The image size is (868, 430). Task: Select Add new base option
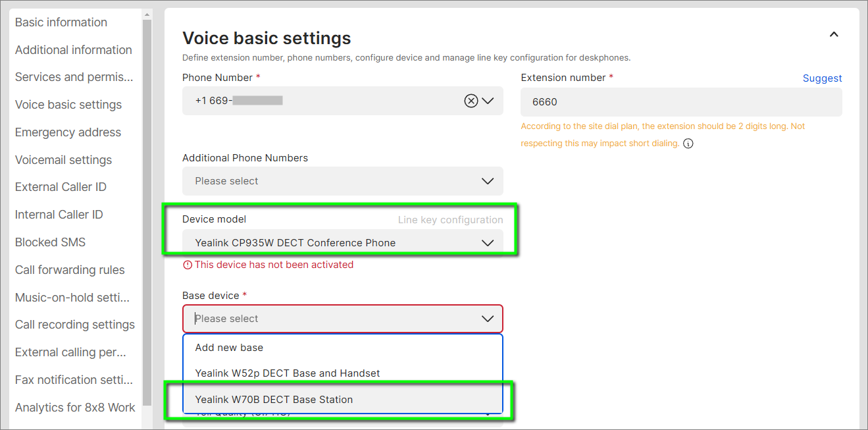pyautogui.click(x=229, y=348)
